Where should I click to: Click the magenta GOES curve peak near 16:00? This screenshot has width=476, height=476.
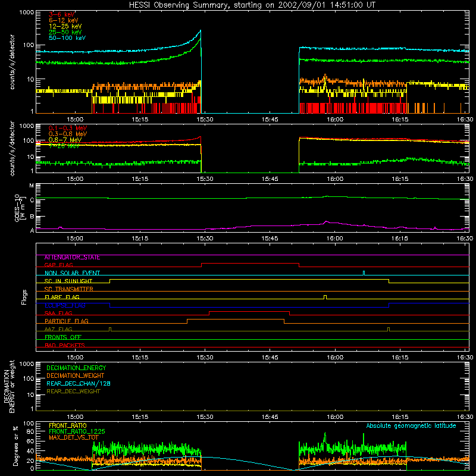tap(326, 222)
